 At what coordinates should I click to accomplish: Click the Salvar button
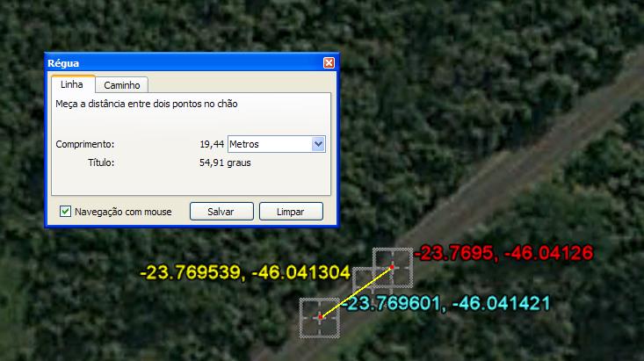point(221,212)
